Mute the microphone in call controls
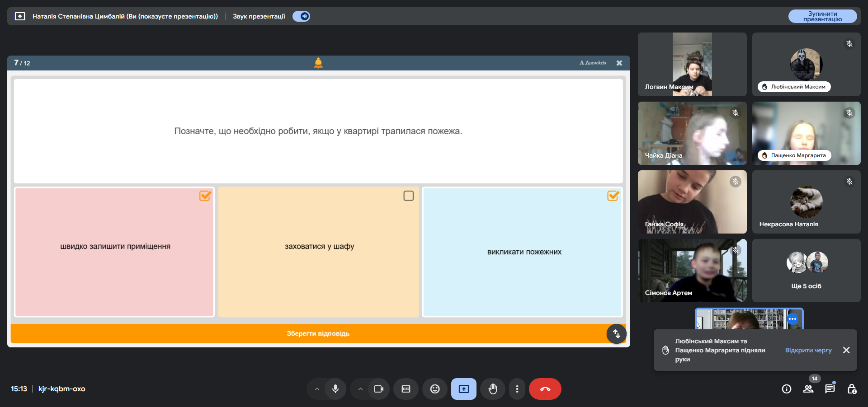The height and width of the screenshot is (407, 868). (335, 389)
